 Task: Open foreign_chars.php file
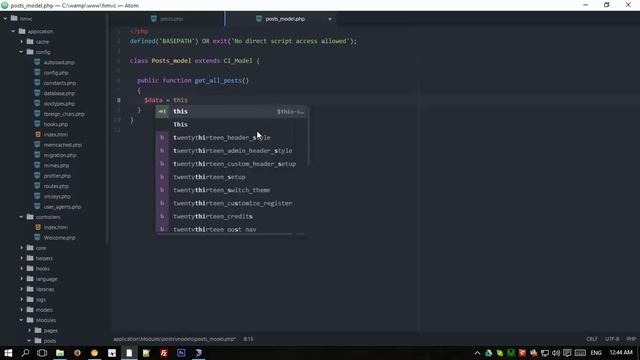pos(64,114)
